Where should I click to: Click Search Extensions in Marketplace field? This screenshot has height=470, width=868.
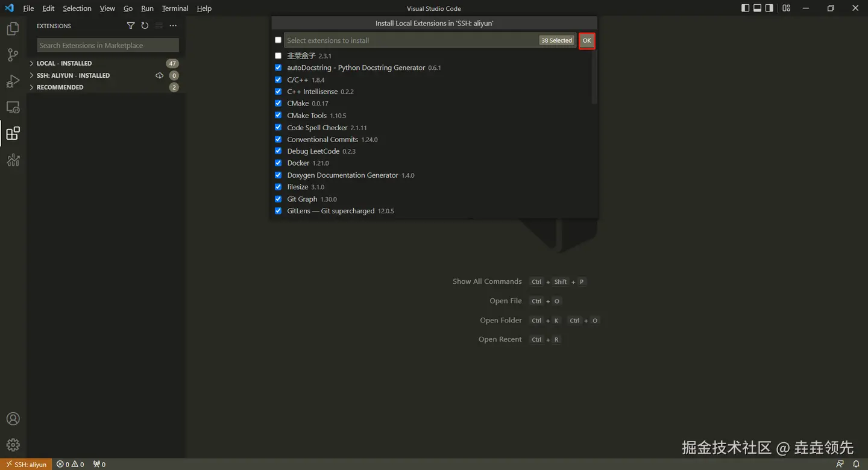108,45
